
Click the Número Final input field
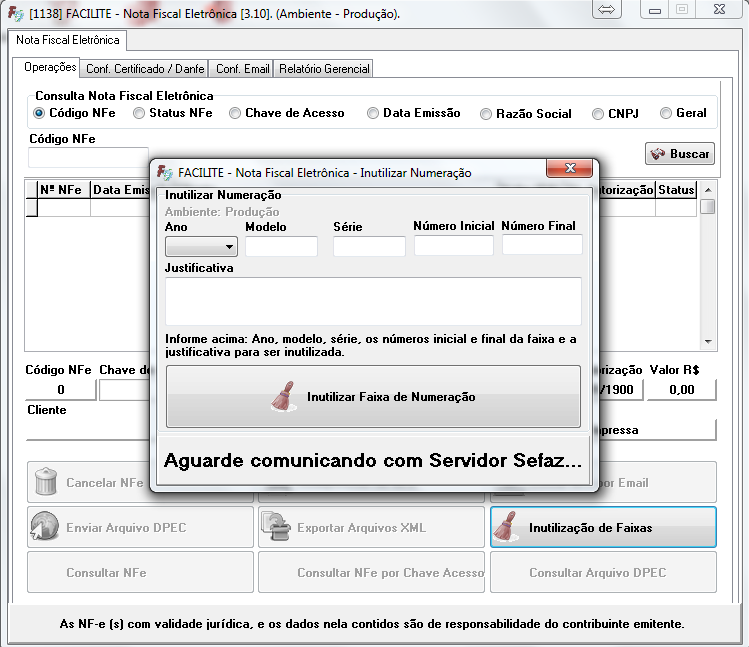(x=542, y=245)
